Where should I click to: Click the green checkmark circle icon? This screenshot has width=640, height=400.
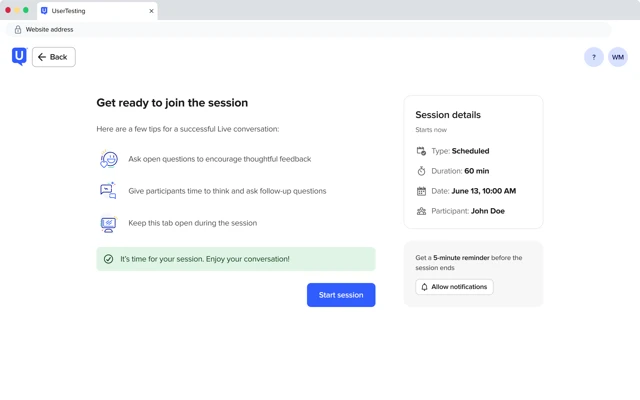108,259
